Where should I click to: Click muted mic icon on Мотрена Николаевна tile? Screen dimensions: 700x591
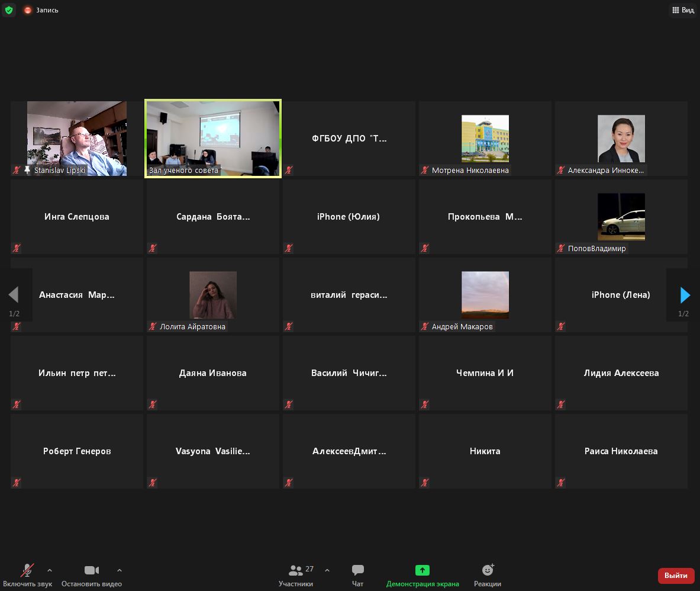pyautogui.click(x=424, y=170)
